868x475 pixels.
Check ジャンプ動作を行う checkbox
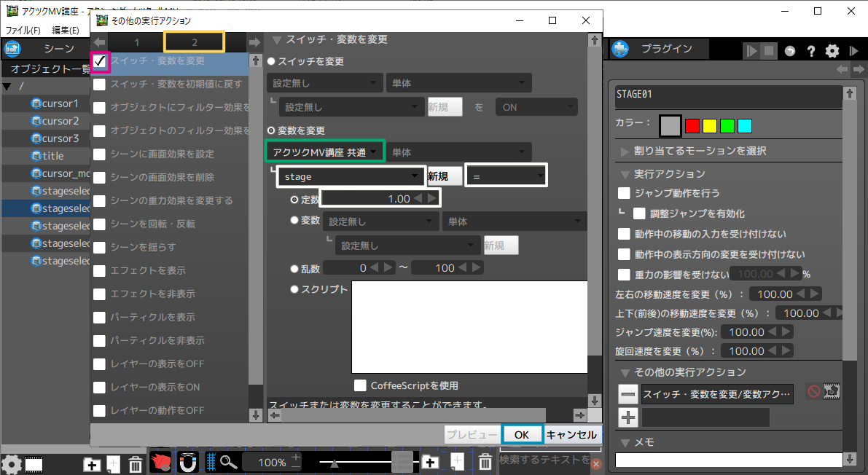(x=624, y=193)
